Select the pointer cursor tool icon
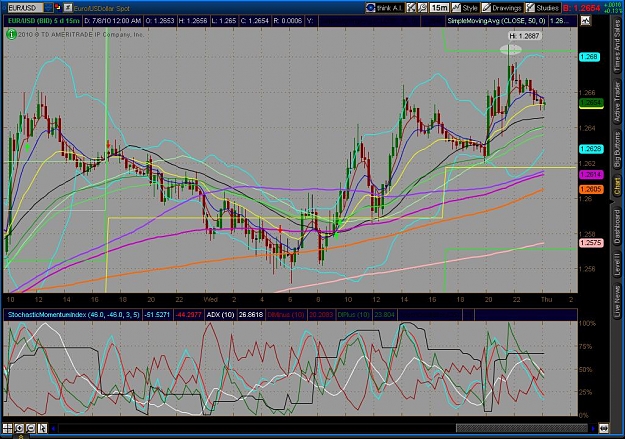Screen dimensions: 625x439 point(42,428)
